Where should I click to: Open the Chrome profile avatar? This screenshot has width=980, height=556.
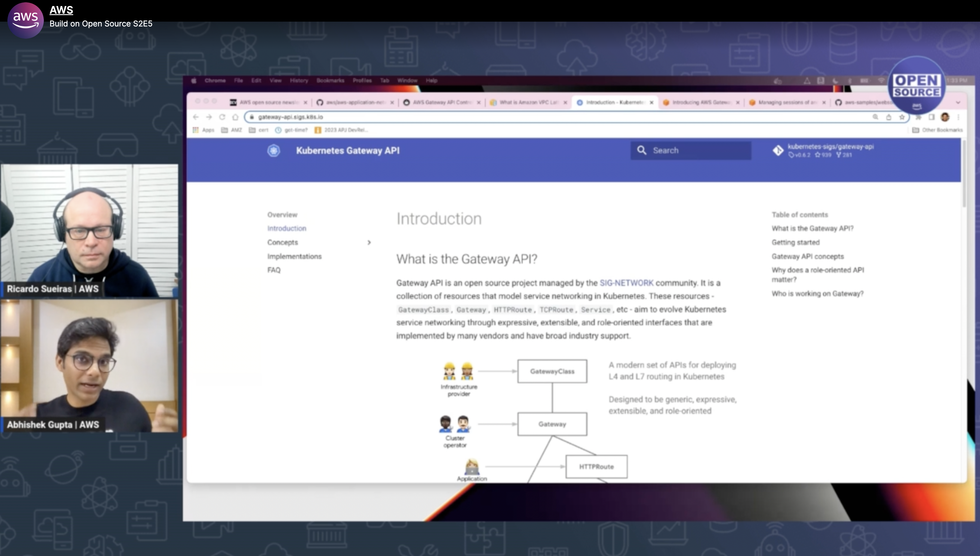pyautogui.click(x=945, y=117)
